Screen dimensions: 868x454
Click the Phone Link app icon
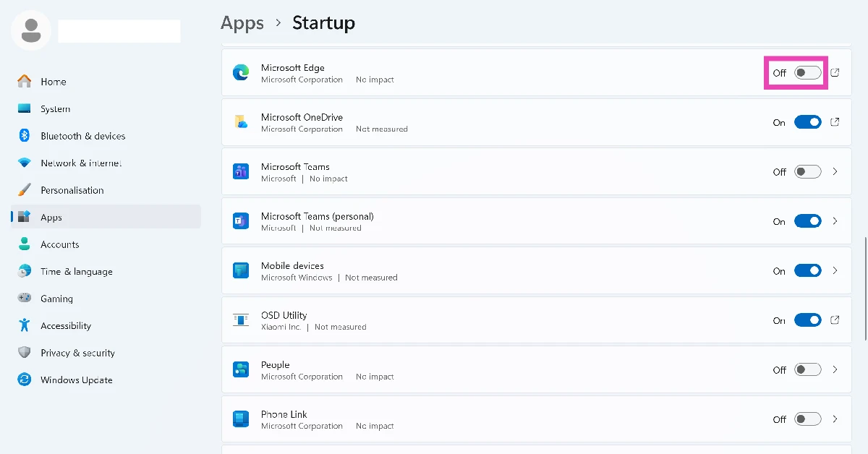pos(241,419)
